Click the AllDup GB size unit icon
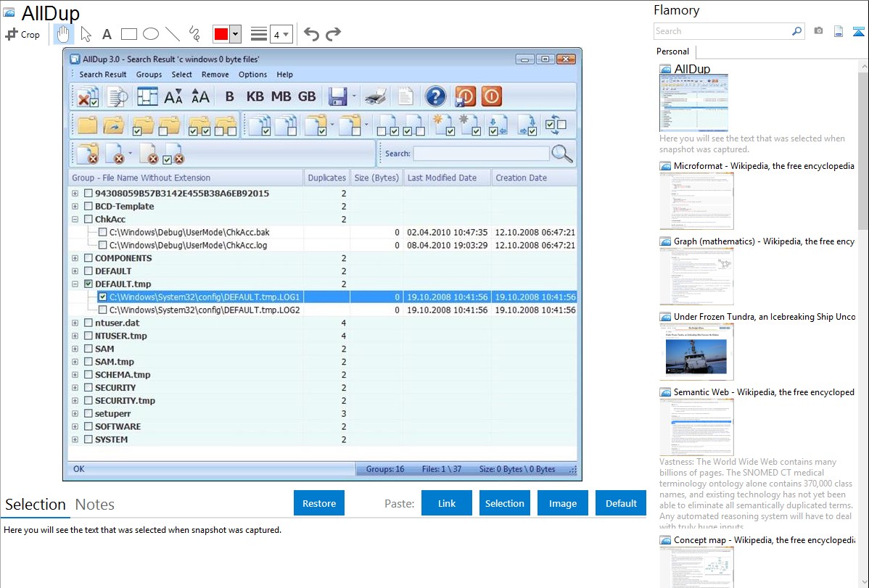The image size is (869, 588). click(307, 96)
